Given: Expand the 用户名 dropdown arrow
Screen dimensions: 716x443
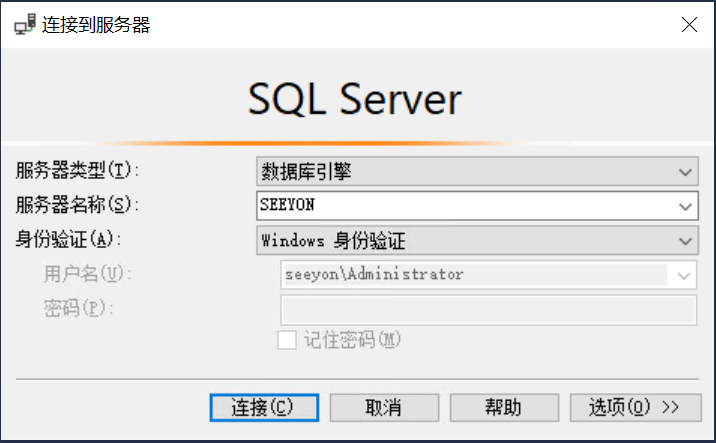Looking at the screenshot, I should pos(685,274).
